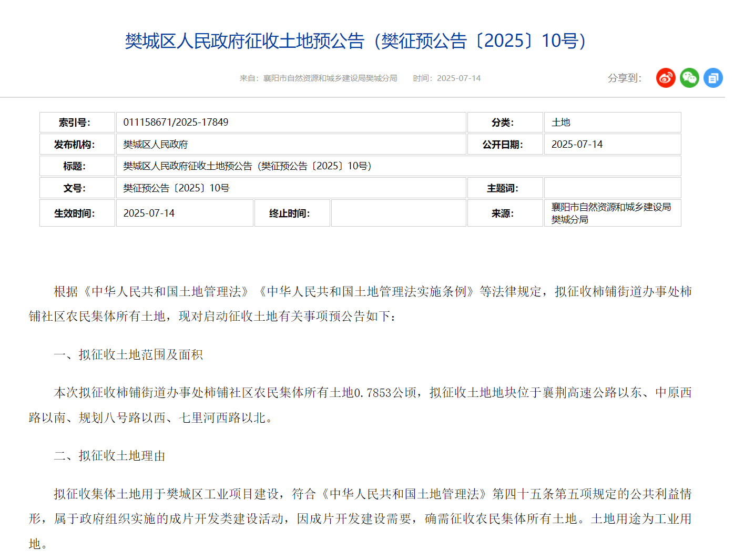Click heading 二、拟征收土地理由
The width and height of the screenshot is (734, 560).
110,455
